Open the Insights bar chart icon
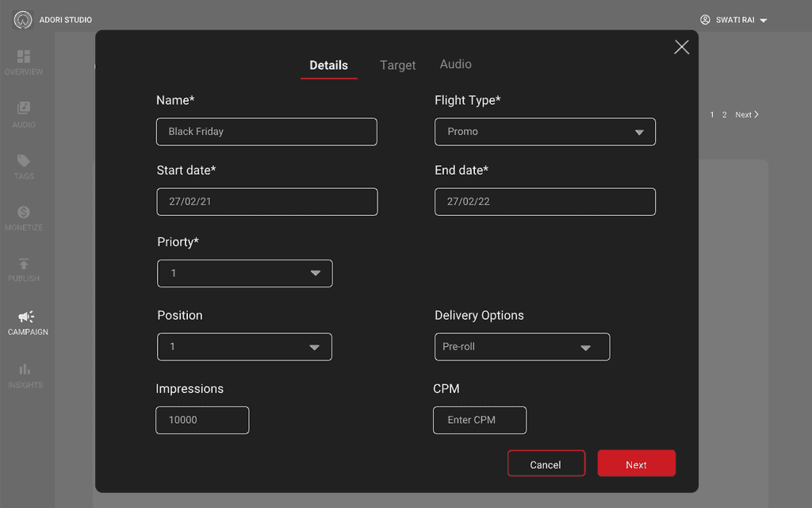Screen dimensions: 812x508 (x=25, y=369)
